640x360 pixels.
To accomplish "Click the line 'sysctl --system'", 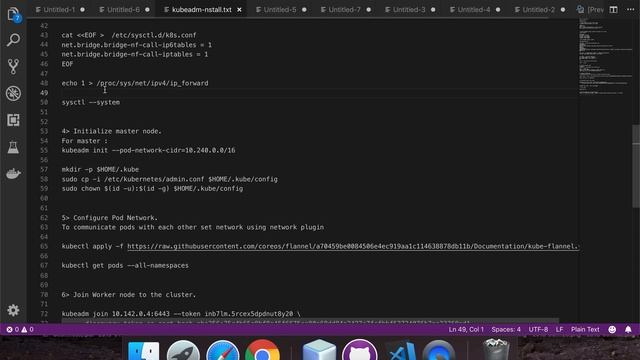I will [91, 102].
